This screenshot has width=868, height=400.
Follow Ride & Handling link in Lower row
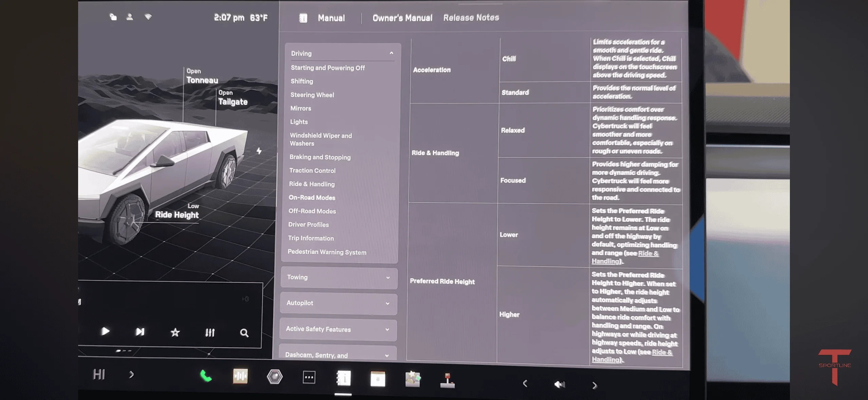[625, 257]
